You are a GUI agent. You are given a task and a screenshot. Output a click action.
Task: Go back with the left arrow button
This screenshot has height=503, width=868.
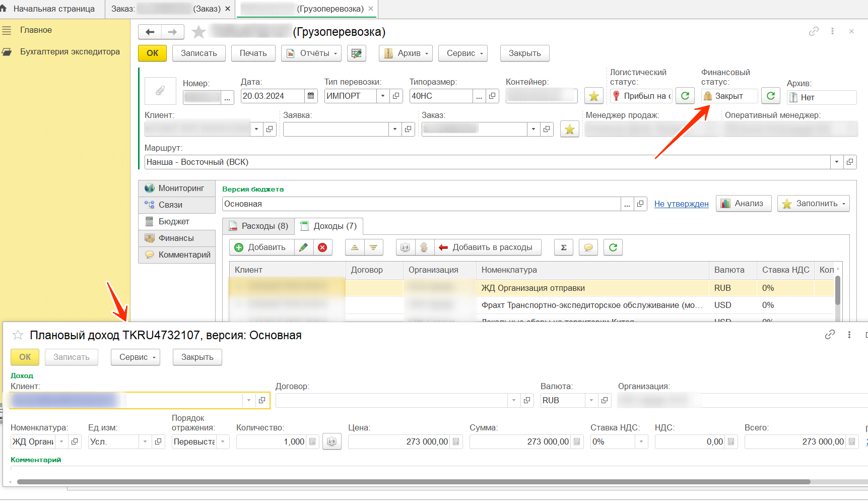click(x=150, y=32)
